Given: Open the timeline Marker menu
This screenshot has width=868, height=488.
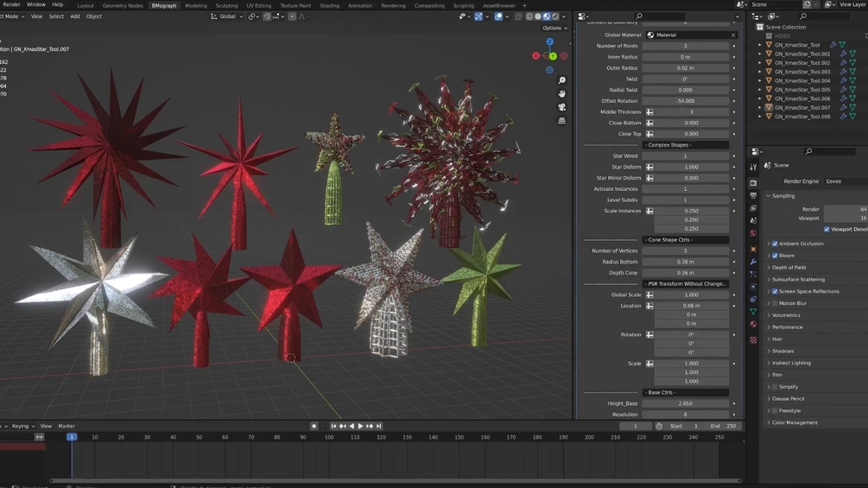Looking at the screenshot, I should (67, 426).
